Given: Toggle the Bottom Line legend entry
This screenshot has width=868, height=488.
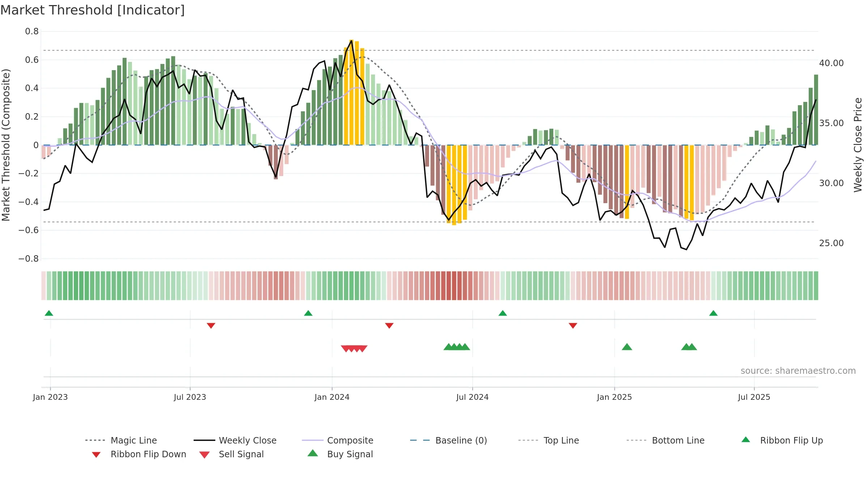Looking at the screenshot, I should 665,440.
